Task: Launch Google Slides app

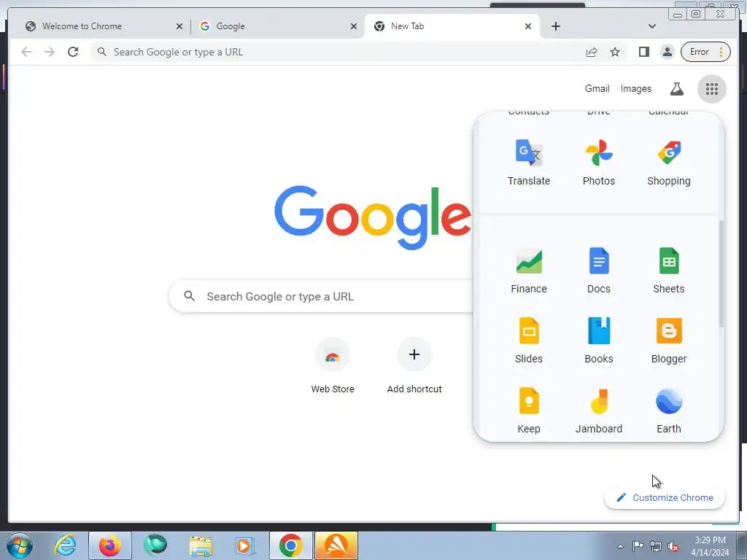Action: tap(529, 341)
